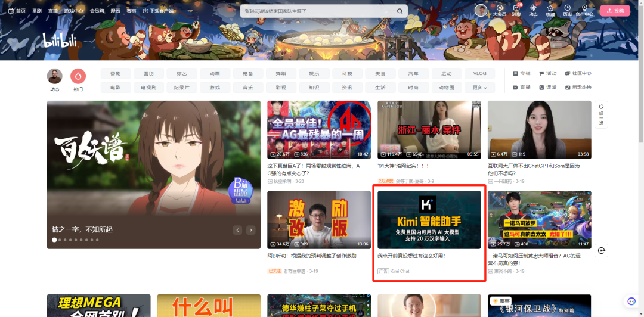This screenshot has width=644, height=317.
Task: Open title '91大神'落网纪实 link
Action: [403, 166]
